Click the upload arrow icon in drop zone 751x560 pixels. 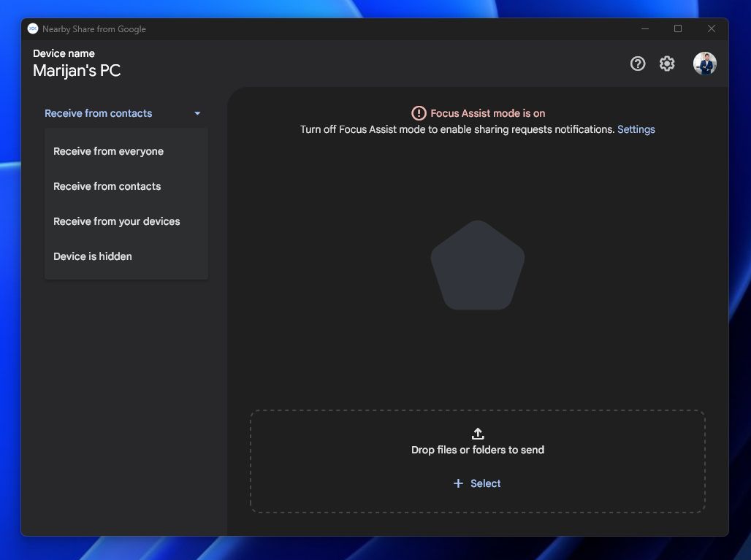click(478, 434)
